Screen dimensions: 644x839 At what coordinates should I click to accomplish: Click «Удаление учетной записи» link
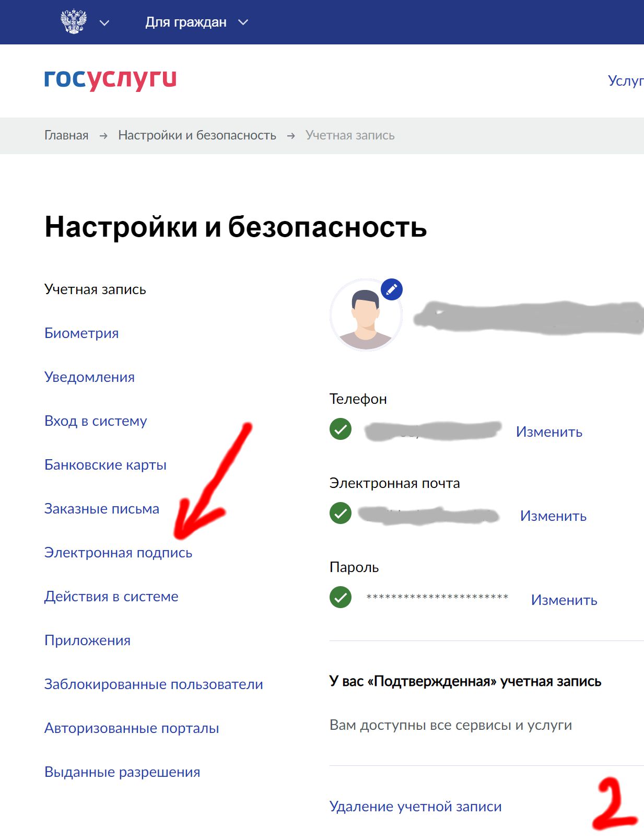click(x=415, y=807)
